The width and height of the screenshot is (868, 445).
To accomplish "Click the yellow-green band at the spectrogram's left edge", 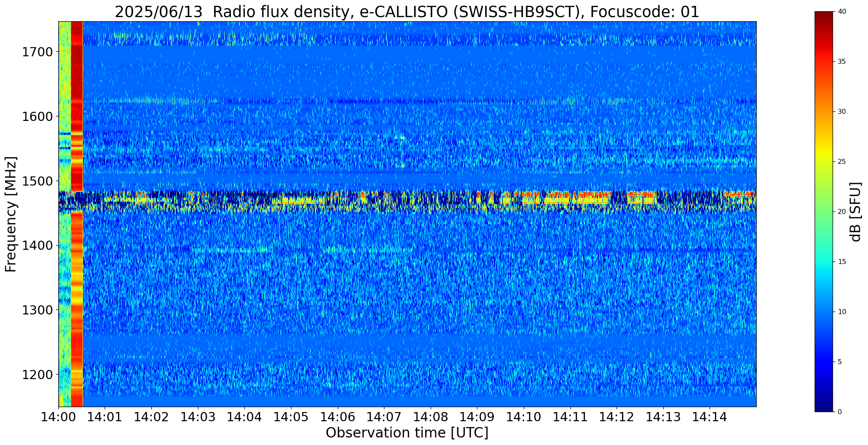I will click(x=65, y=214).
